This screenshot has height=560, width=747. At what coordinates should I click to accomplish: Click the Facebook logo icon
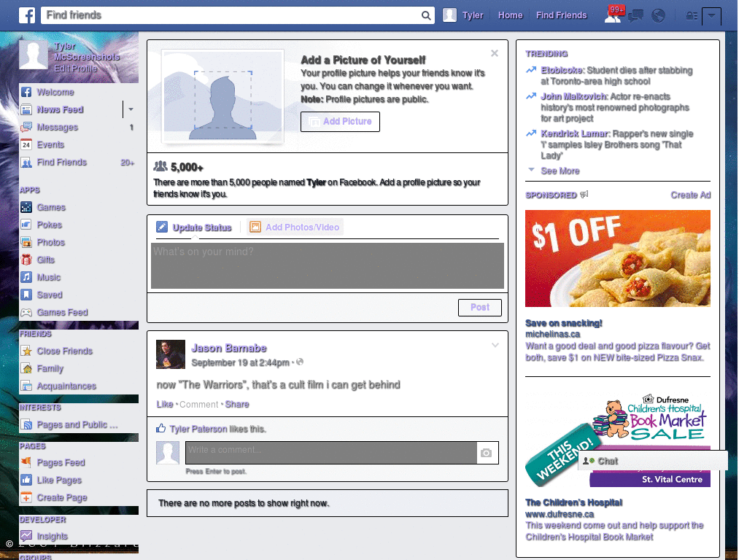point(27,15)
